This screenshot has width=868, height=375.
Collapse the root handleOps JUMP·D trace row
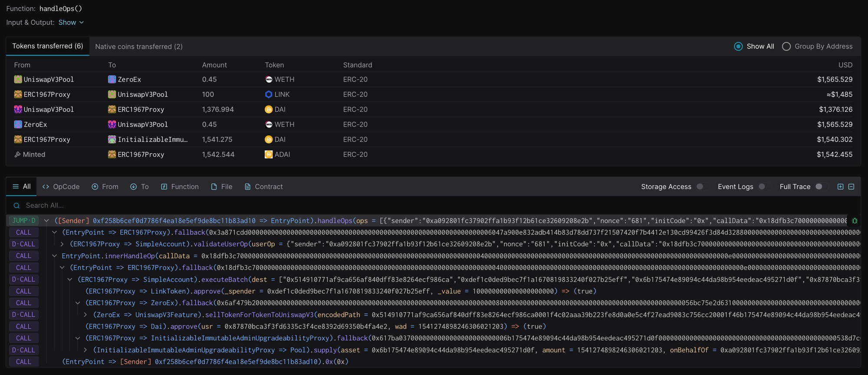[46, 221]
